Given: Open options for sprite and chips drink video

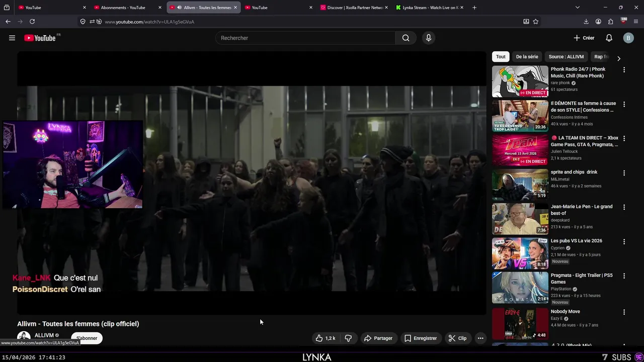Looking at the screenshot, I should click(x=624, y=172).
